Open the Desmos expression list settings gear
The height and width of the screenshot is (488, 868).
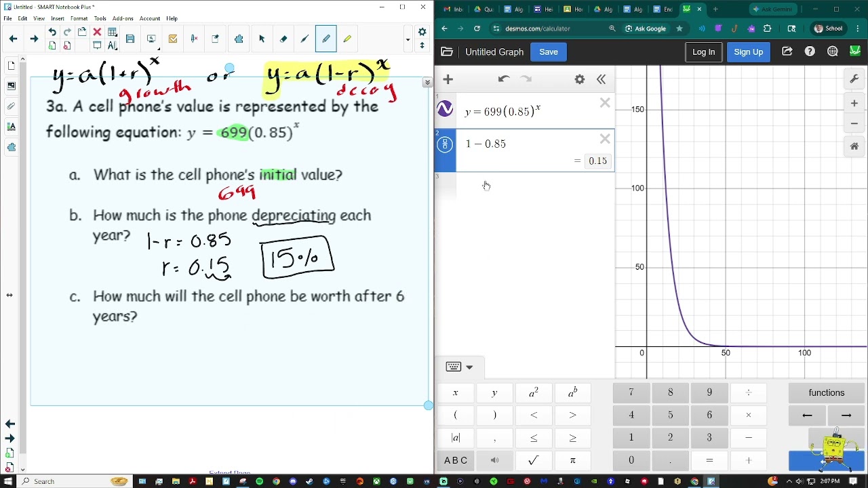coord(579,79)
